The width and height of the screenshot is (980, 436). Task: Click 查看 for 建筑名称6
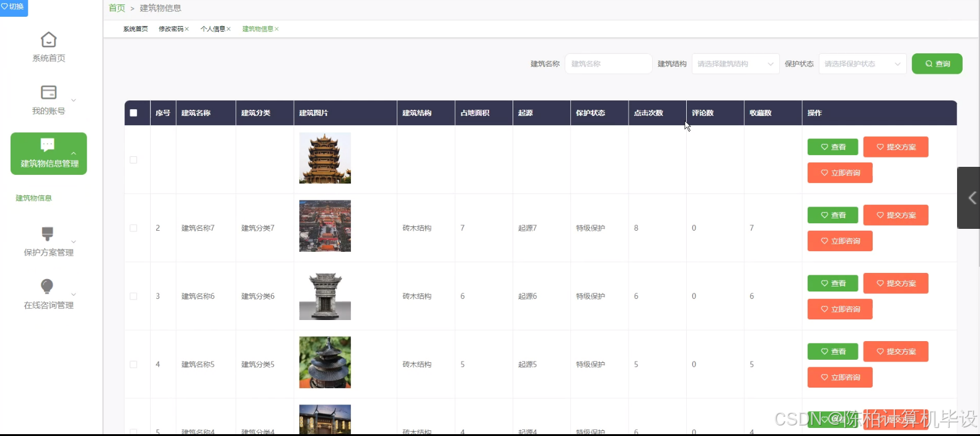tap(832, 283)
